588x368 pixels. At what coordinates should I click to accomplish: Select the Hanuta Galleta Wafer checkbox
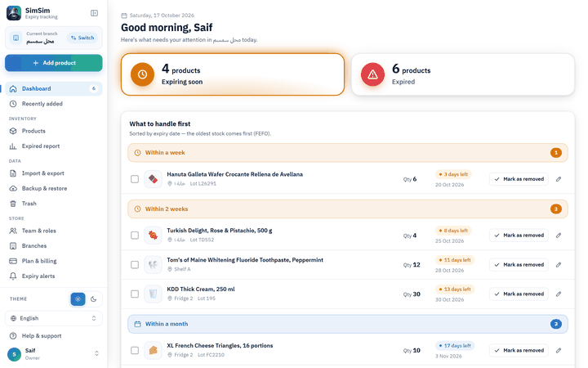pyautogui.click(x=135, y=179)
